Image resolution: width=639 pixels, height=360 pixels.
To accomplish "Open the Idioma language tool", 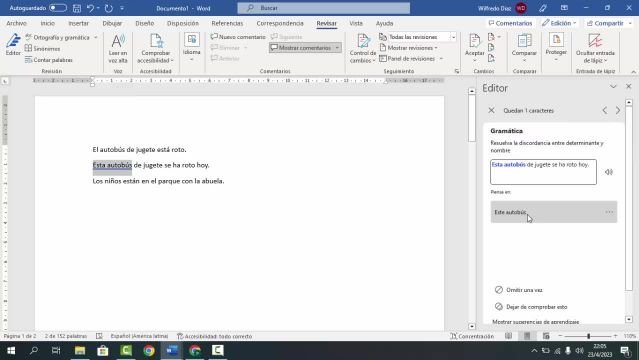I will pyautogui.click(x=192, y=47).
